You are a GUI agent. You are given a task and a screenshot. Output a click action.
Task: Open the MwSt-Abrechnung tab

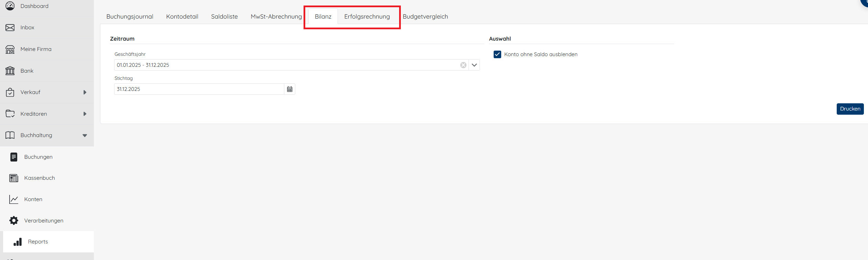point(276,17)
